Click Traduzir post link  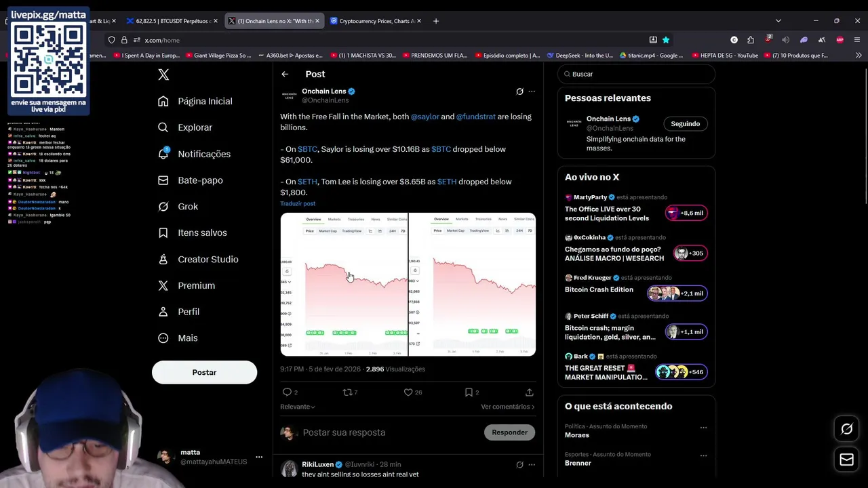pos(298,203)
